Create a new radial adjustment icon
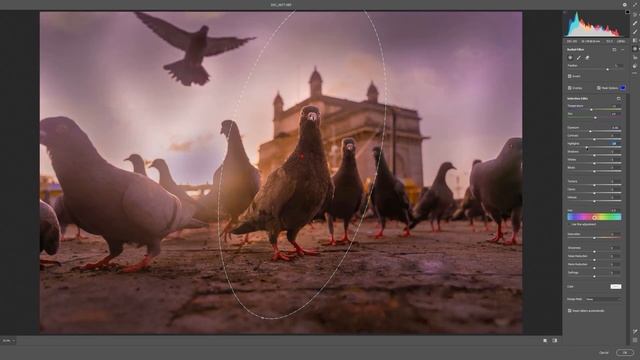Screen dimensions: 640x360 pos(570,58)
